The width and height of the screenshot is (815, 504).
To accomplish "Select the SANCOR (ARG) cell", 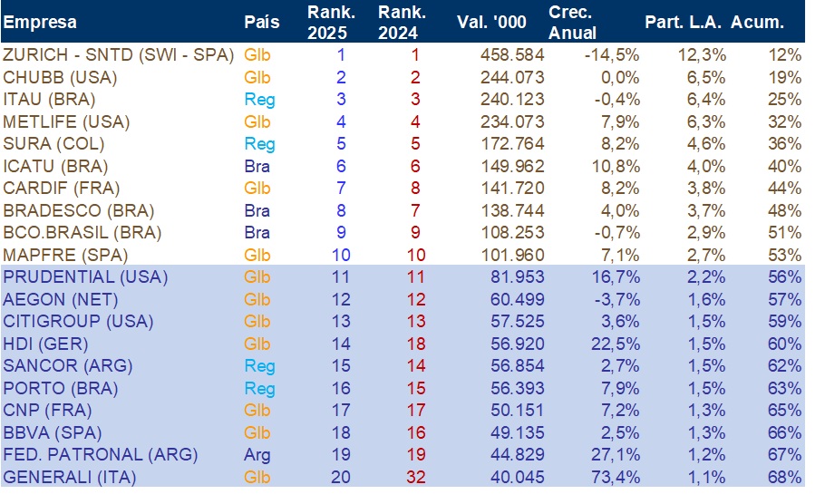I will [x=68, y=366].
